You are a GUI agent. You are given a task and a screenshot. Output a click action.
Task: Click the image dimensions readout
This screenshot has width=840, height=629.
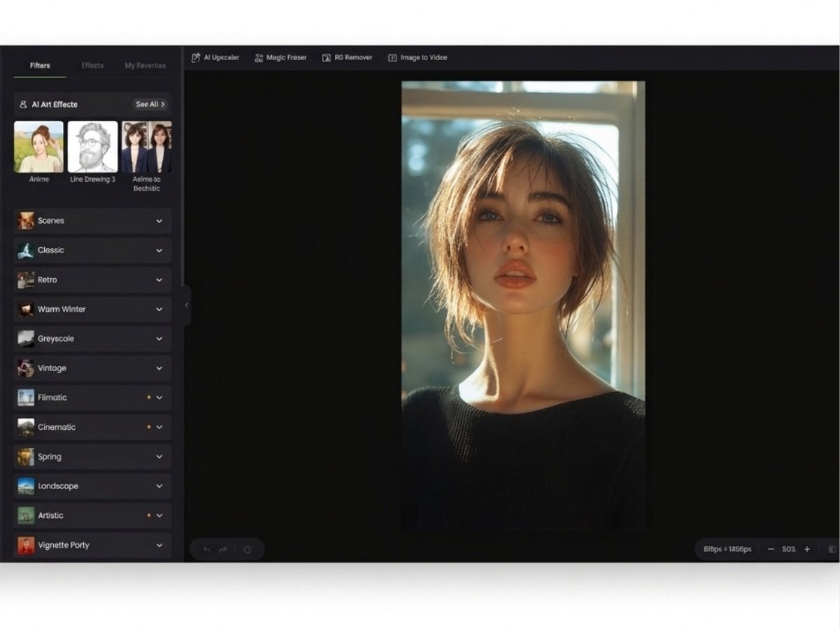coord(727,549)
